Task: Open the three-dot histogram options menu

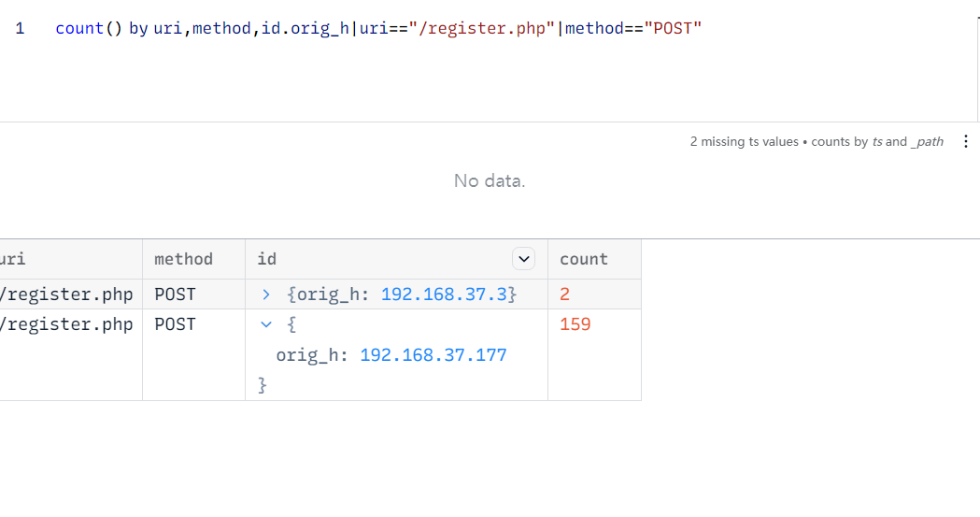Action: point(966,142)
